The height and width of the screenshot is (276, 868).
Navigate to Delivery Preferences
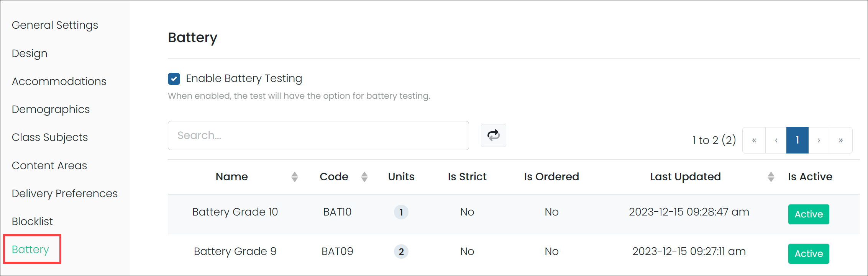(x=64, y=194)
